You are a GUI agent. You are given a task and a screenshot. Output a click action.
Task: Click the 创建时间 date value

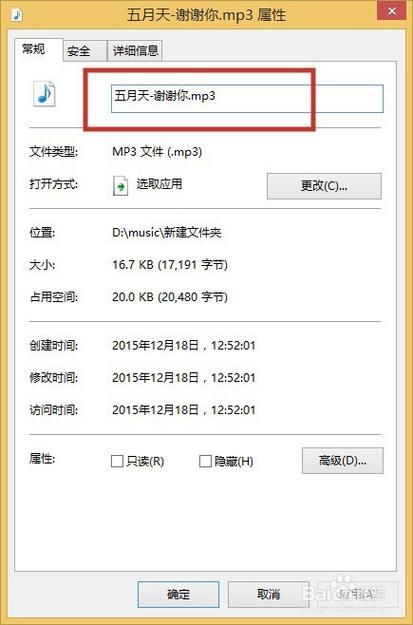(x=184, y=346)
